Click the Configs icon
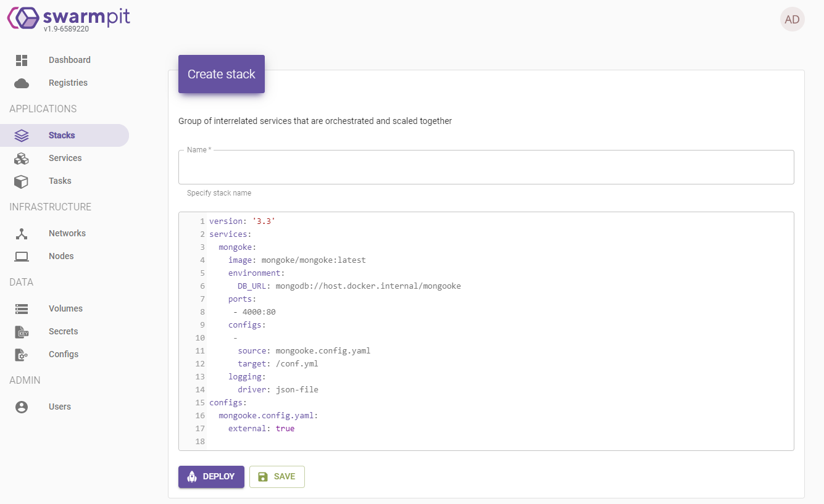 pos(21,354)
